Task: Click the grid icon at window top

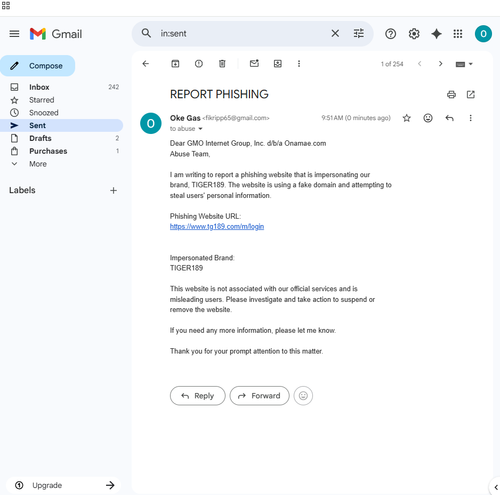Action: [6, 5]
